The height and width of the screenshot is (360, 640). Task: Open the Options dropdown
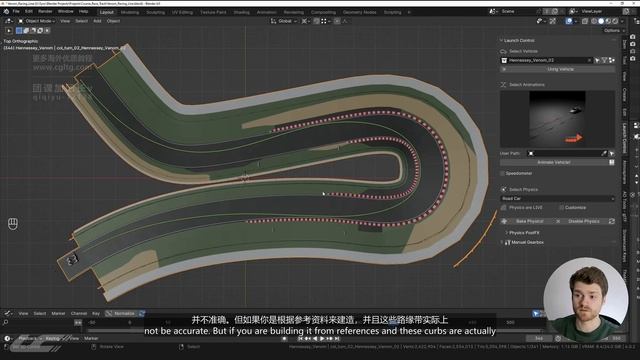[614, 31]
